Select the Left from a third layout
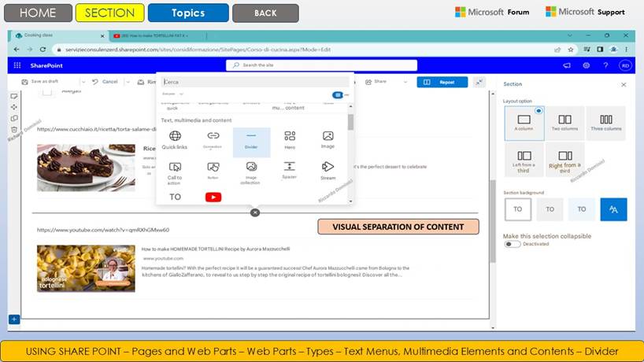644x362 pixels. pos(524,160)
